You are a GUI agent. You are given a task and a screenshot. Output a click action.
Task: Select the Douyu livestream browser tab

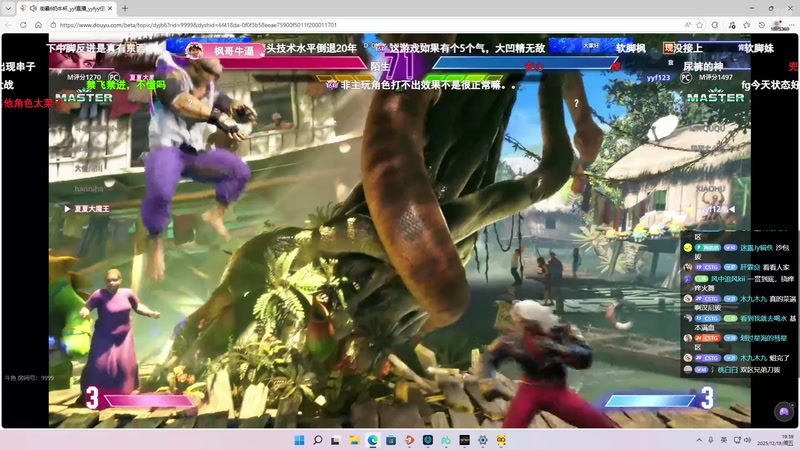[x=66, y=8]
